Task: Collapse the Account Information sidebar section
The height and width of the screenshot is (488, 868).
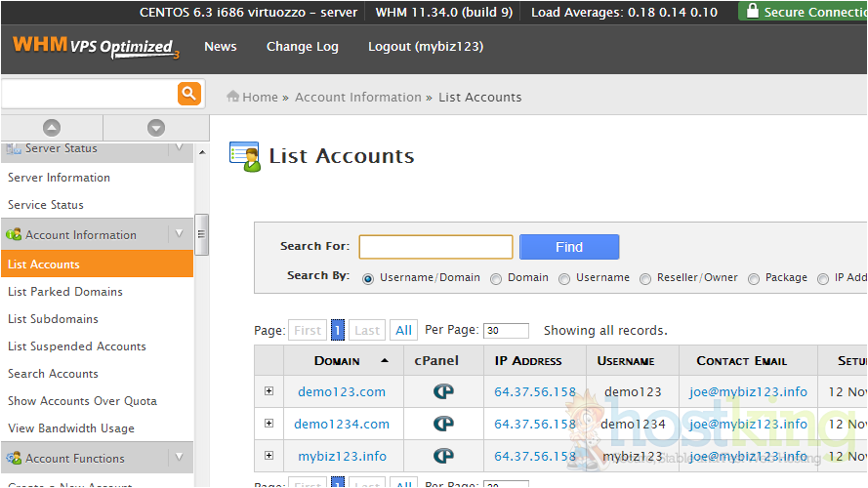Action: [179, 234]
